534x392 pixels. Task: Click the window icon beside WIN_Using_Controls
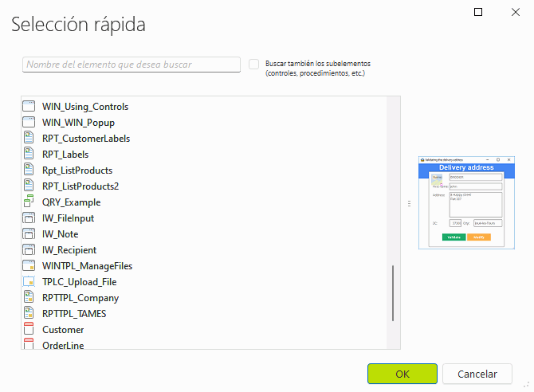pos(29,107)
